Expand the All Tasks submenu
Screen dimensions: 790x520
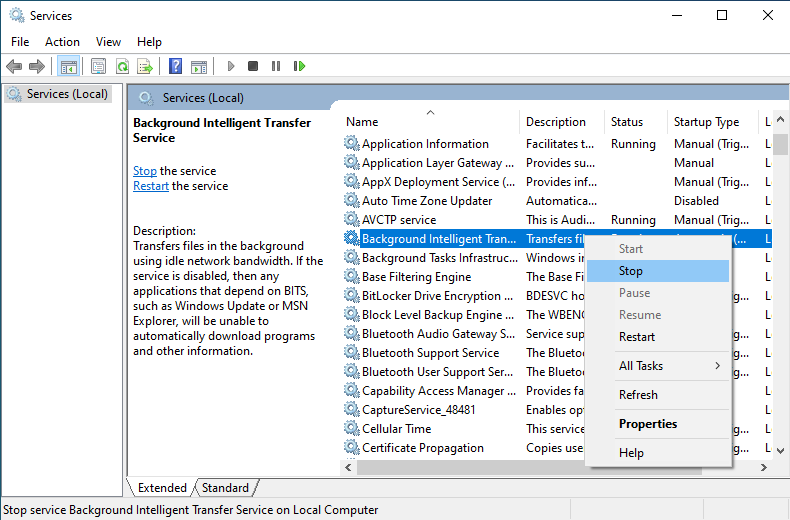point(658,366)
